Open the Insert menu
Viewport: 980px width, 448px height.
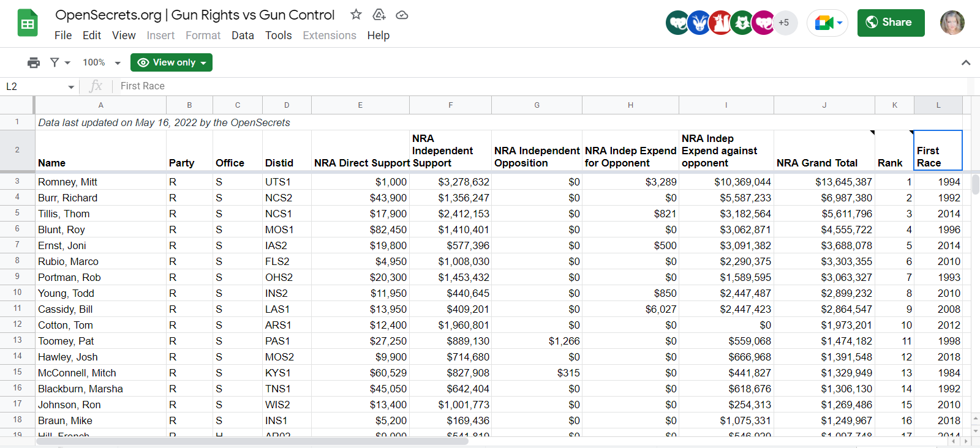(x=160, y=35)
